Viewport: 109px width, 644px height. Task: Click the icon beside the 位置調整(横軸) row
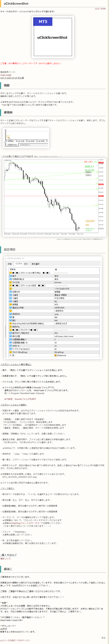click(x=11, y=340)
